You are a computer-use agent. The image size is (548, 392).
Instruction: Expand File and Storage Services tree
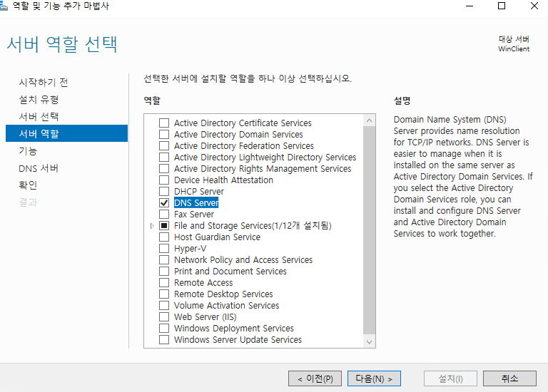(x=152, y=226)
